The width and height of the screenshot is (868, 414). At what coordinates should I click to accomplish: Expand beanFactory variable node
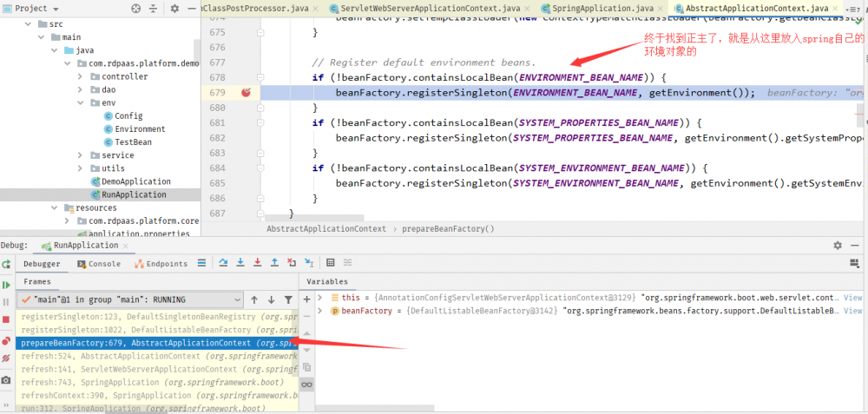click(x=320, y=311)
